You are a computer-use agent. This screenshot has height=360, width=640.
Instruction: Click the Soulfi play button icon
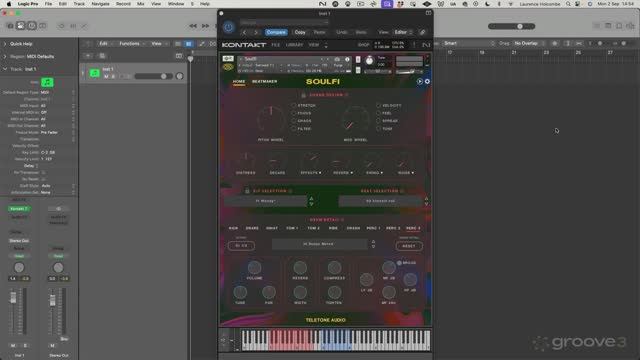point(419,82)
